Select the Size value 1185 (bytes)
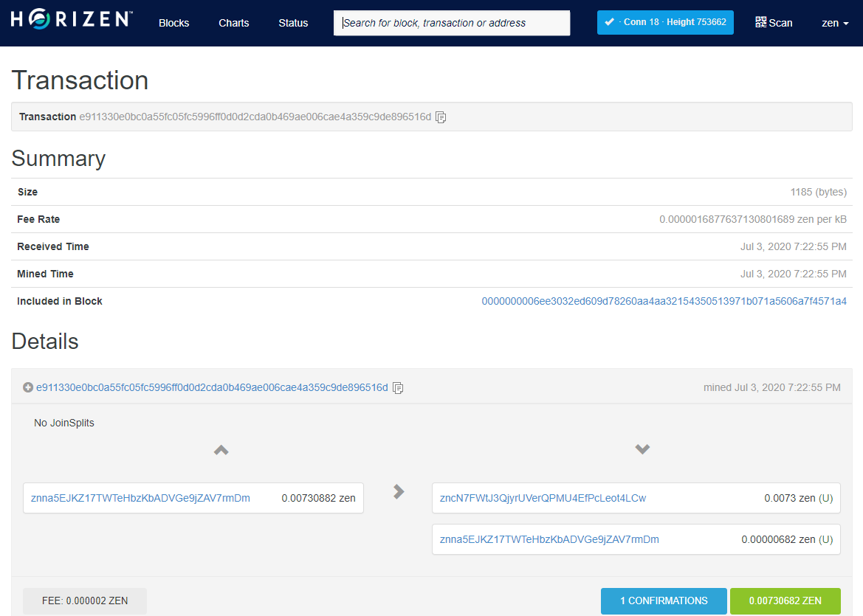Image resolution: width=863 pixels, height=616 pixels. (x=819, y=192)
